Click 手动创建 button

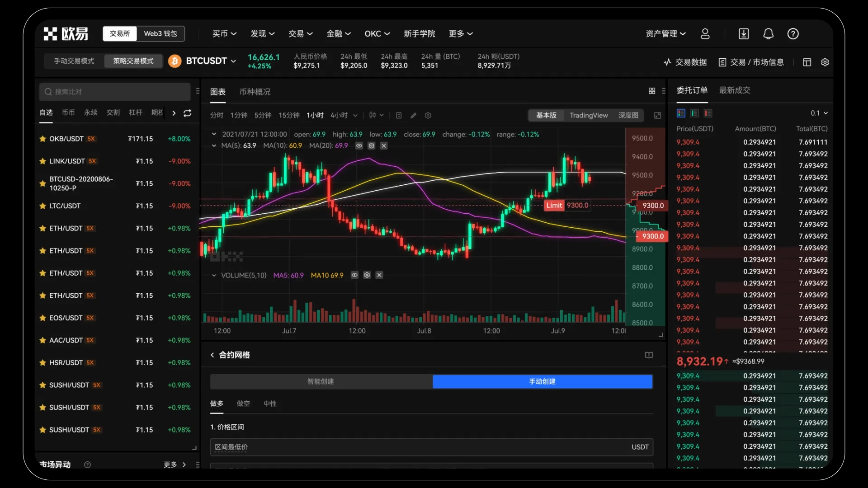(x=542, y=382)
